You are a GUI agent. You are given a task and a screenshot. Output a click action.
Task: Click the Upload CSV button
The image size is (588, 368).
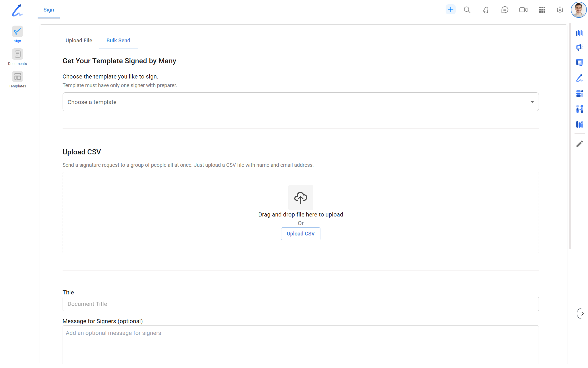(300, 234)
